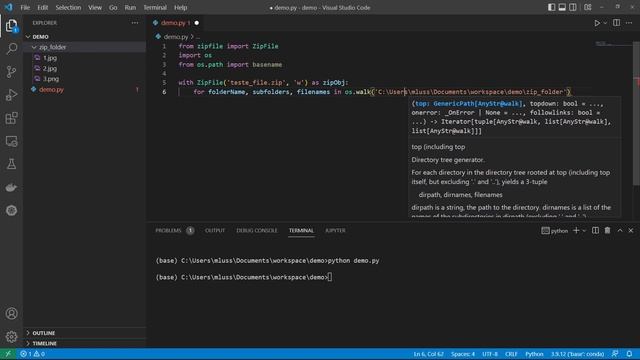This screenshot has width=640, height=360.
Task: Open notifications bell in status bar
Action: click(629, 354)
